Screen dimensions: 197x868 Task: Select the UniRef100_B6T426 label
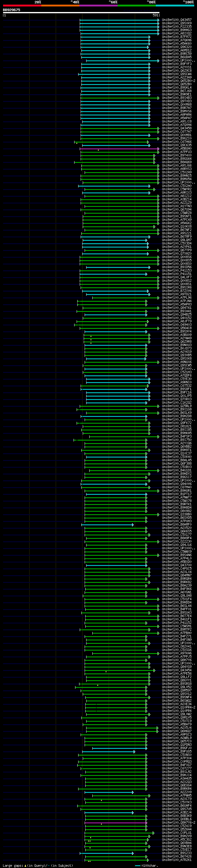tap(177, 857)
